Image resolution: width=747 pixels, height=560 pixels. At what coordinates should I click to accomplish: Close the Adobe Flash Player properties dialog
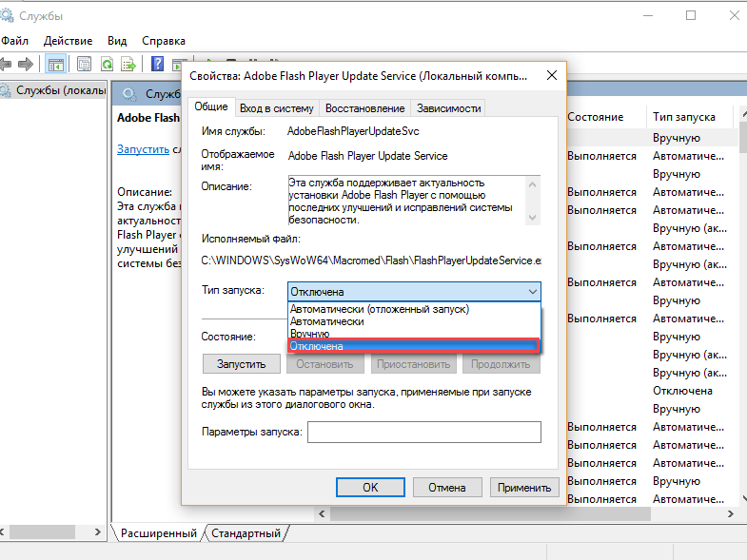tap(551, 76)
